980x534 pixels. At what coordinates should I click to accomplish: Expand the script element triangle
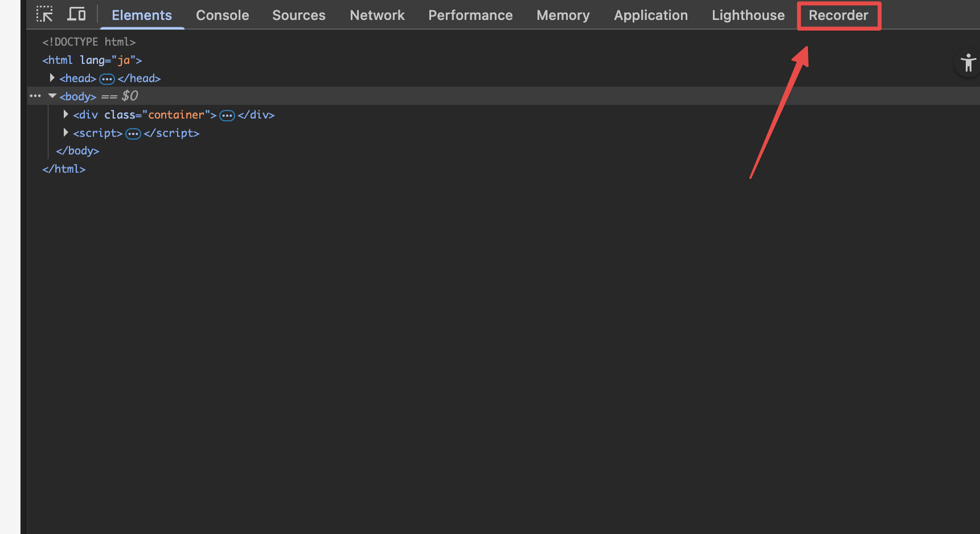(x=66, y=133)
